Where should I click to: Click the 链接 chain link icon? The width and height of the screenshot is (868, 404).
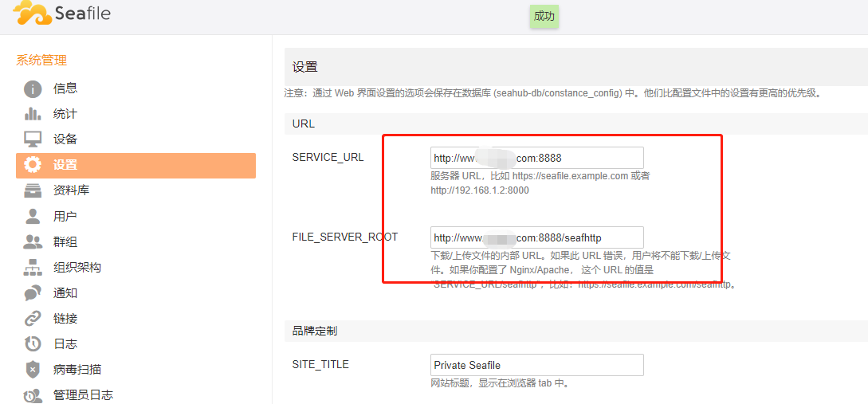tap(33, 318)
